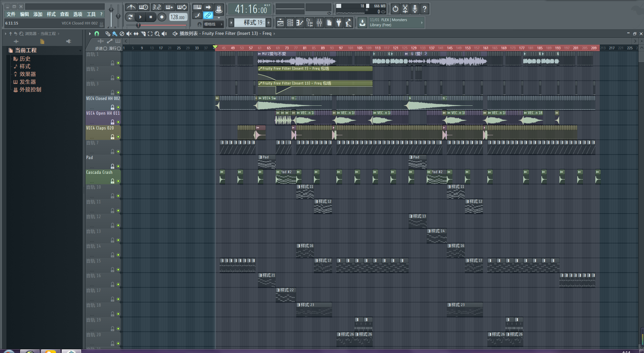Viewport: 644px width, 353px height.
Task: Add new pattern with the plus button
Action: tap(268, 22)
